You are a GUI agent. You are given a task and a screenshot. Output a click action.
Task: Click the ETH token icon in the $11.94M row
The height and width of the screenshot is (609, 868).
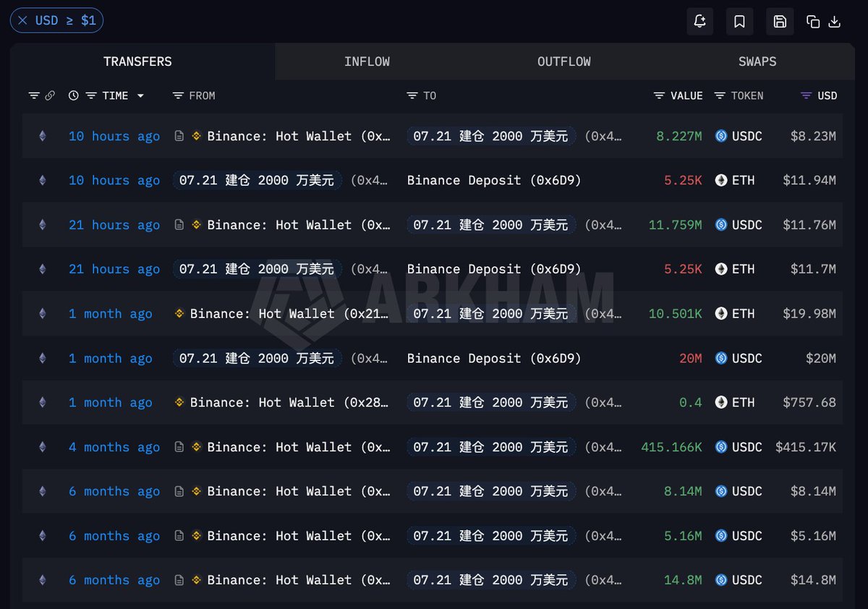[x=721, y=180]
